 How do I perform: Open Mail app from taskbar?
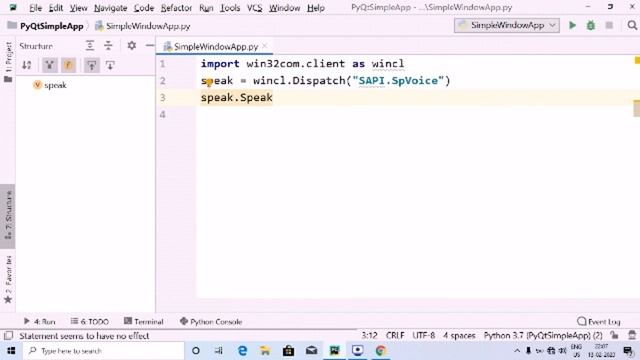click(311, 351)
